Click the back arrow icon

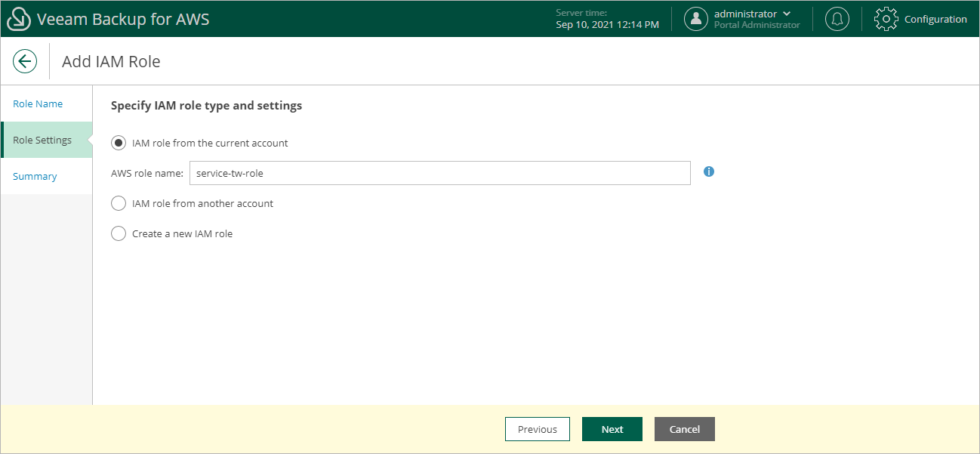(x=25, y=61)
